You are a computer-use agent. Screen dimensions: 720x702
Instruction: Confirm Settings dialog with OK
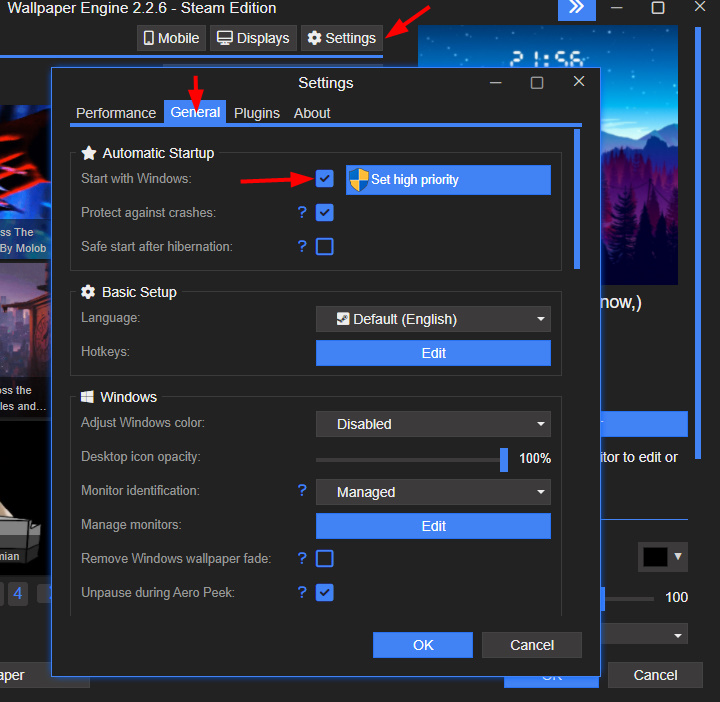422,645
